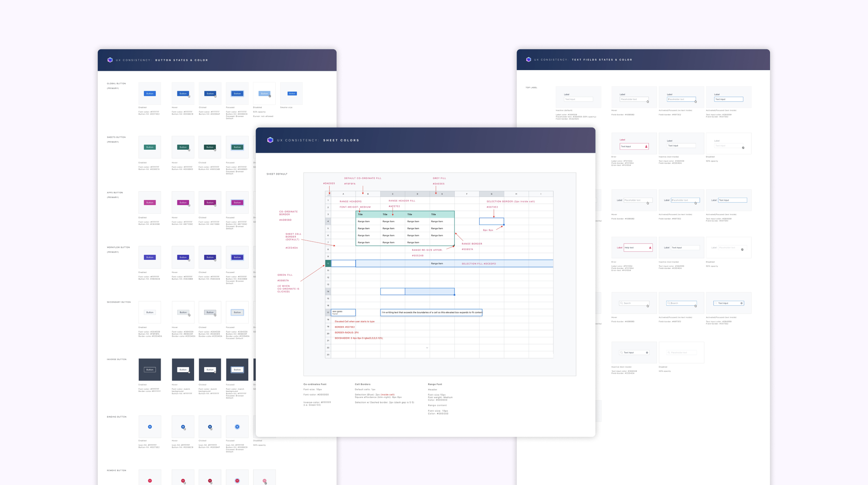Click the Enabled purple Workflow Button
868x485 pixels.
coord(150,257)
